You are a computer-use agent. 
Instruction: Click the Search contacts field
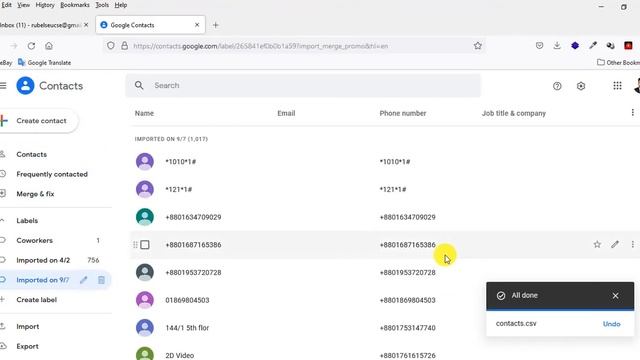[x=303, y=85]
